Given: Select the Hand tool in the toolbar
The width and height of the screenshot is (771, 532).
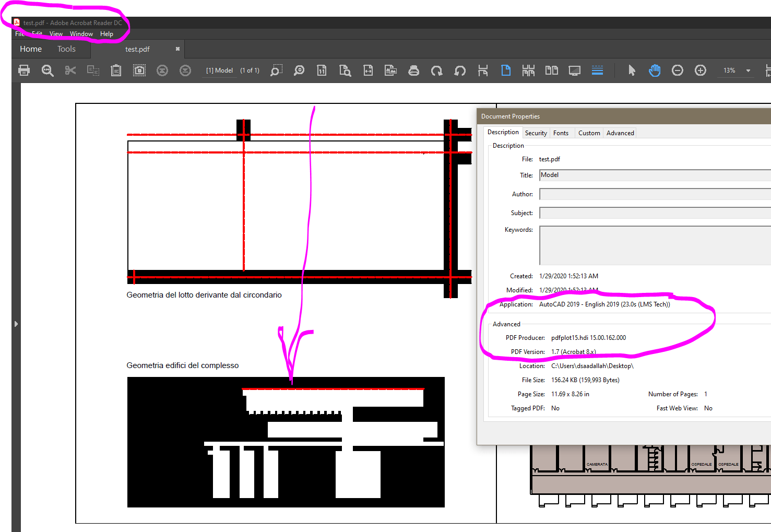Looking at the screenshot, I should pos(655,70).
